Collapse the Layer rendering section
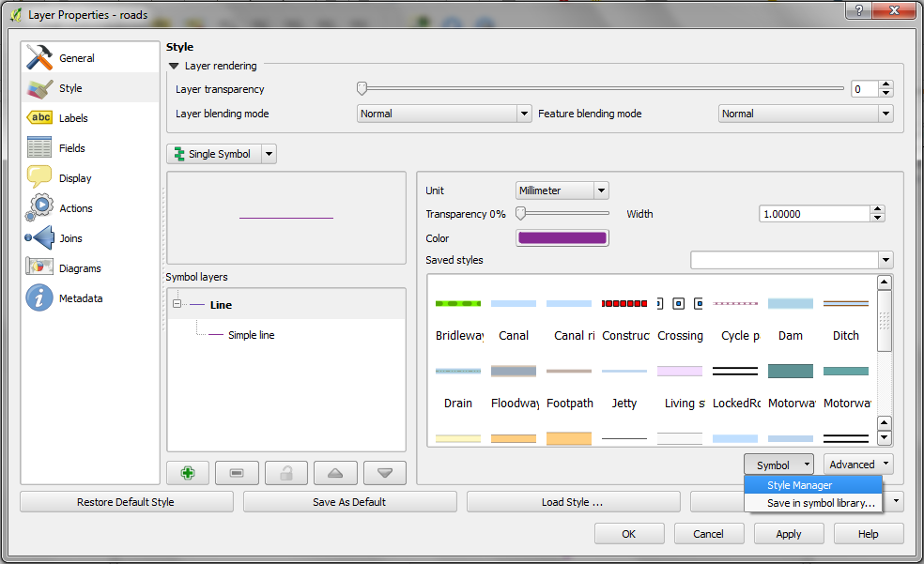924x564 pixels. pos(174,66)
